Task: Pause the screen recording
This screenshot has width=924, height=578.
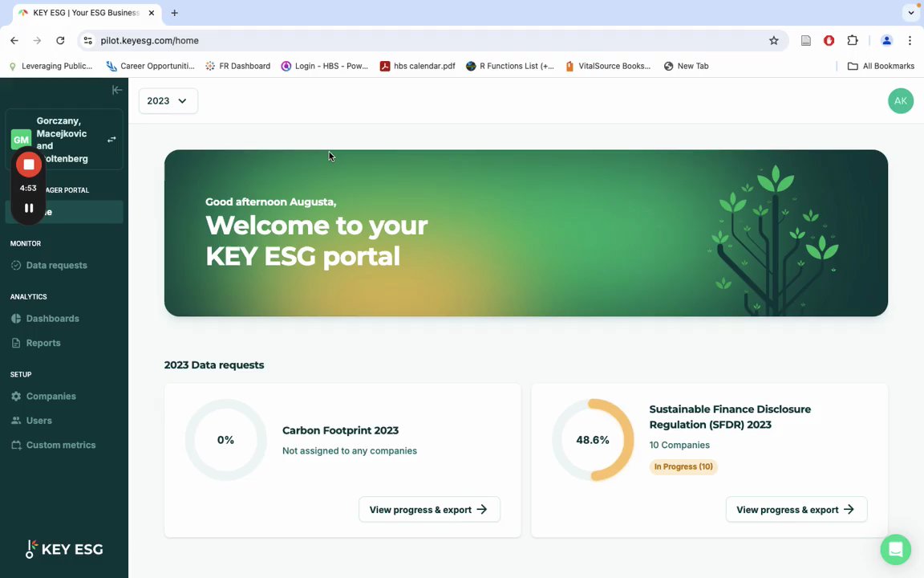Action: [28, 208]
